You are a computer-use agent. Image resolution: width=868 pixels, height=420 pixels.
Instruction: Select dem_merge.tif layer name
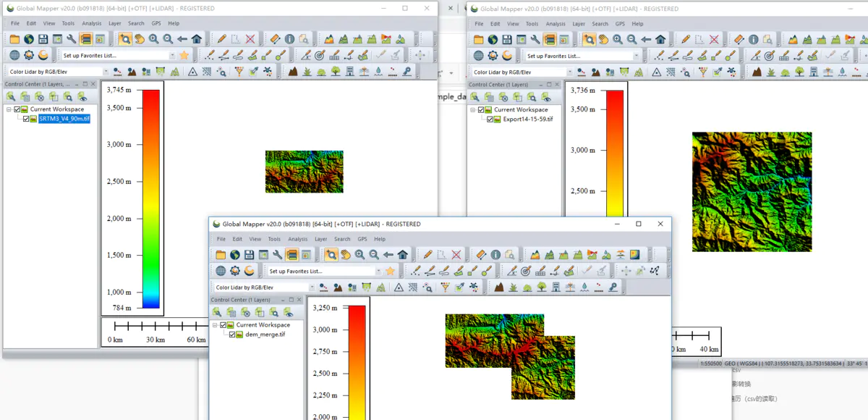(x=265, y=335)
